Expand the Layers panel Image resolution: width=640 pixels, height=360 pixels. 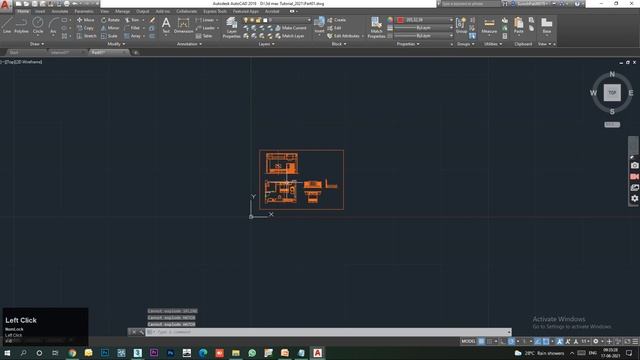(266, 44)
